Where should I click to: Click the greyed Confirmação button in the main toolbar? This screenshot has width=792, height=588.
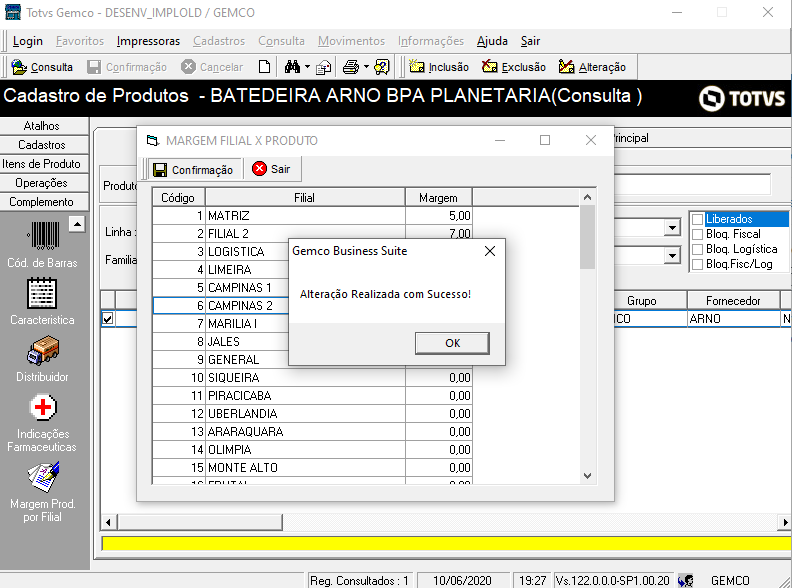(x=127, y=67)
